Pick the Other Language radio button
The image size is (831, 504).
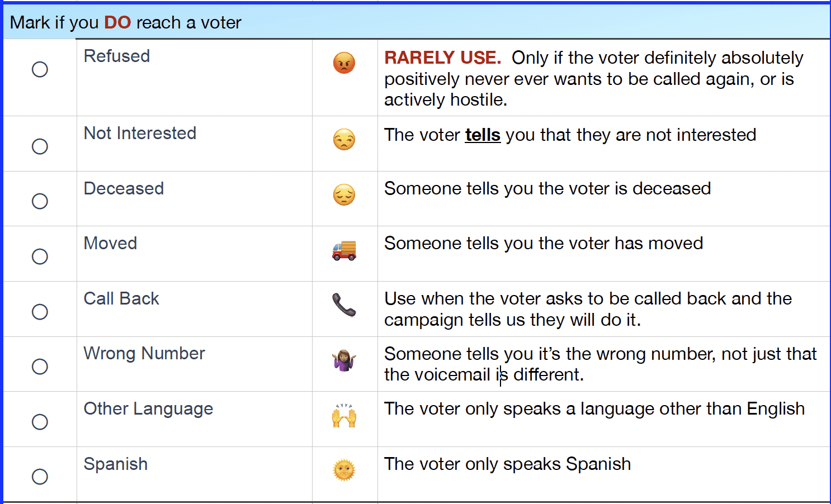pos(40,422)
